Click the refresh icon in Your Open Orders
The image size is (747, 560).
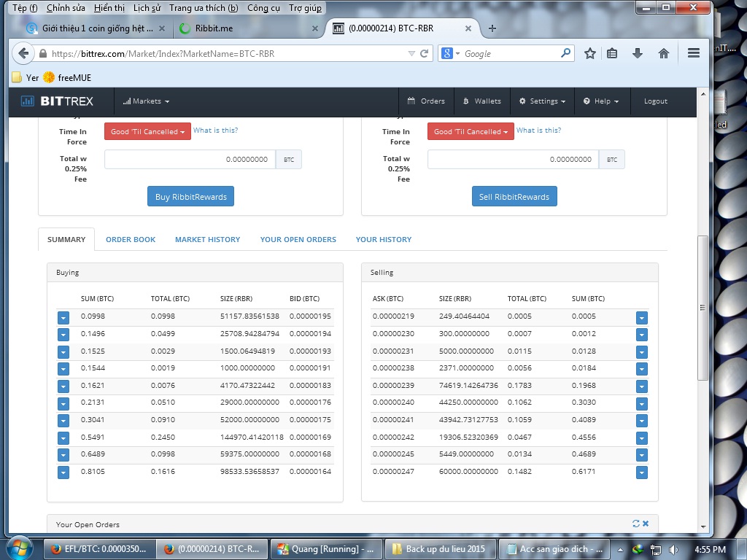click(636, 524)
